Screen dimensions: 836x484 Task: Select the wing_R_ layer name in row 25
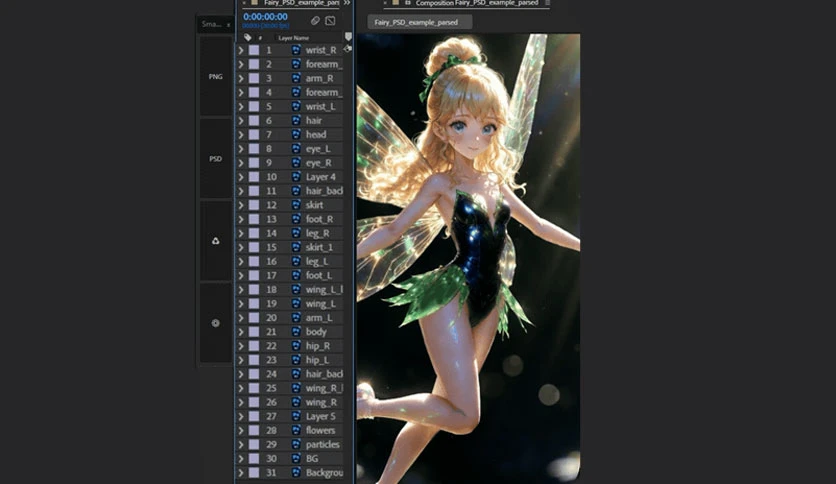(x=324, y=388)
